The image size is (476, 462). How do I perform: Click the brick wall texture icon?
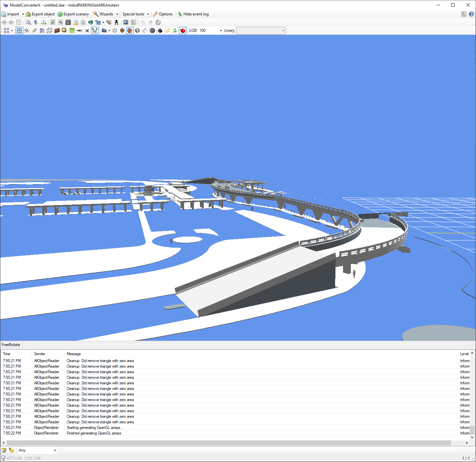click(57, 30)
